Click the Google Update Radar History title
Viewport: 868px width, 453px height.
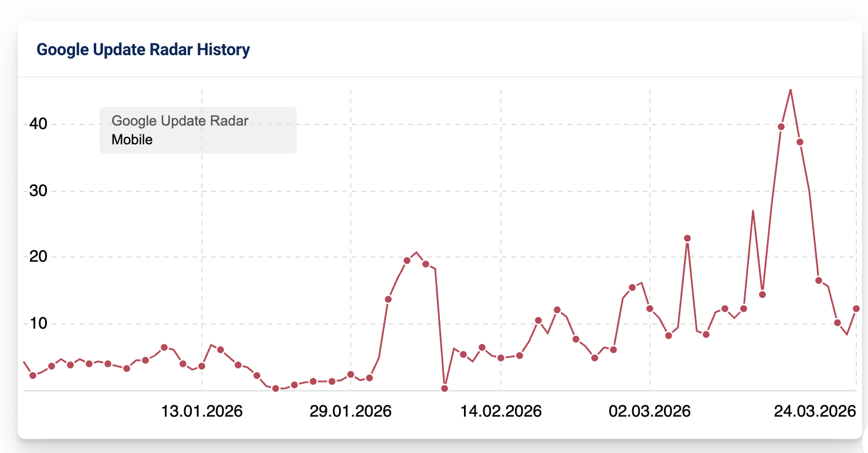pyautogui.click(x=143, y=50)
